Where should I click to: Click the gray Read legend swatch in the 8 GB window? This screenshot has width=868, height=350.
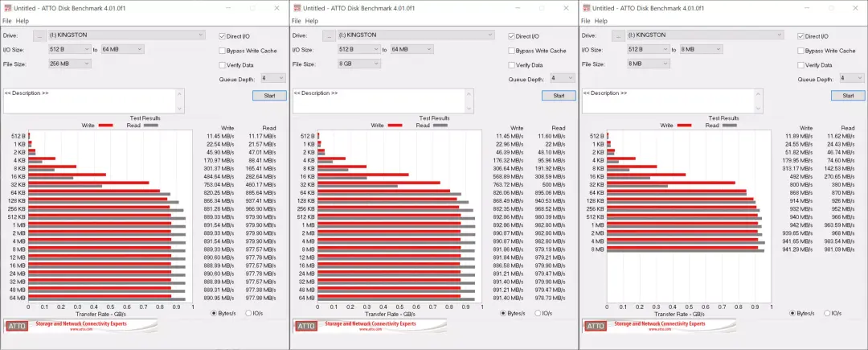440,126
